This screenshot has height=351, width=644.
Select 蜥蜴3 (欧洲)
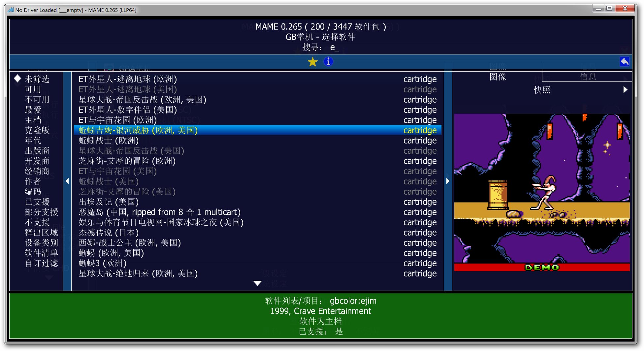257,263
